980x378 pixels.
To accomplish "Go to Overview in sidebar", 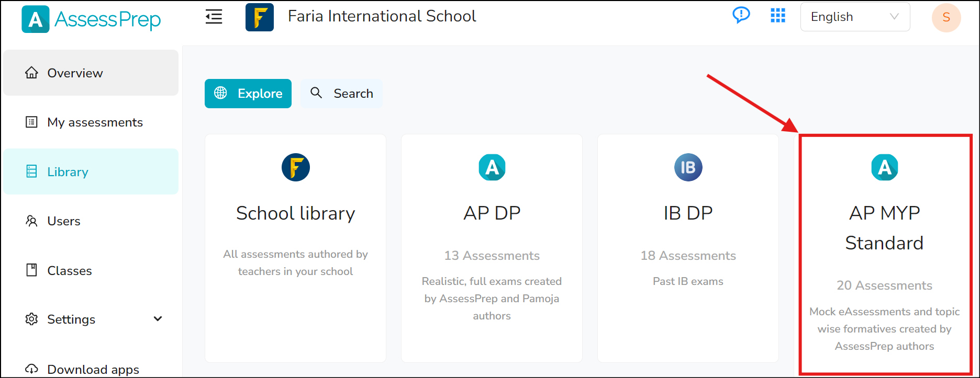I will 91,73.
